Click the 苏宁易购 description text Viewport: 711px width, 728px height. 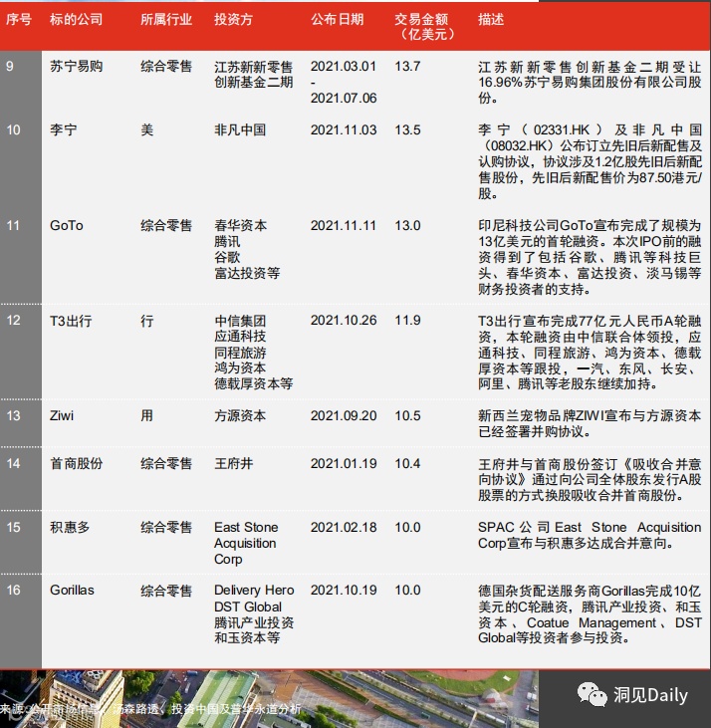click(590, 83)
